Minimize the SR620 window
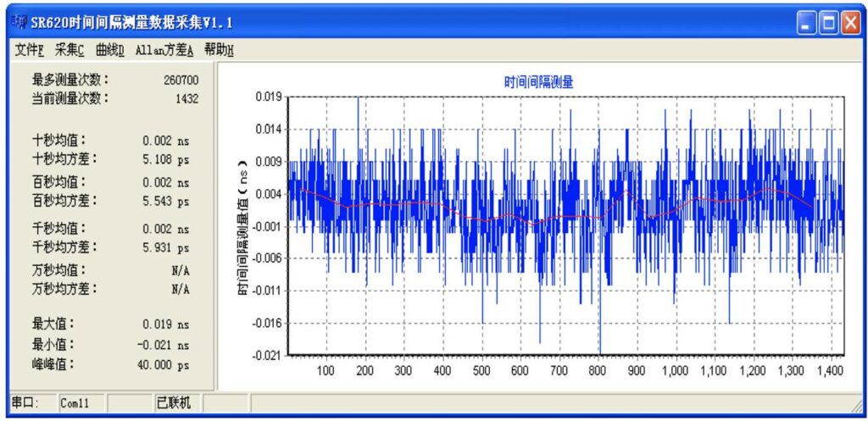 (x=808, y=23)
